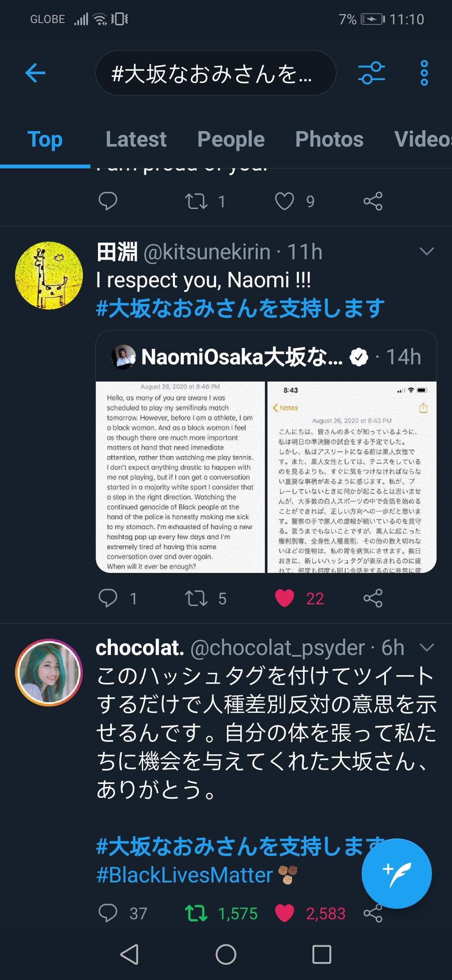Unlike the kitsunekirin tweet showing 22 likes
452x980 pixels.
point(286,598)
